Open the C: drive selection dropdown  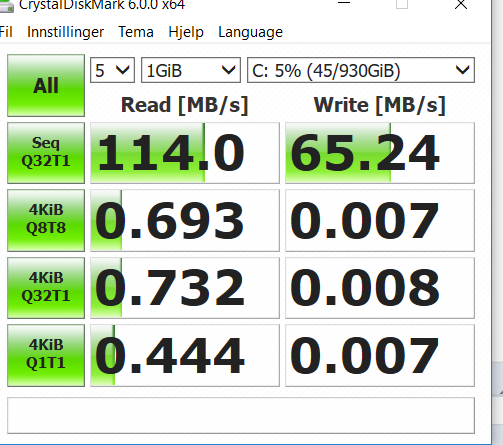(361, 70)
